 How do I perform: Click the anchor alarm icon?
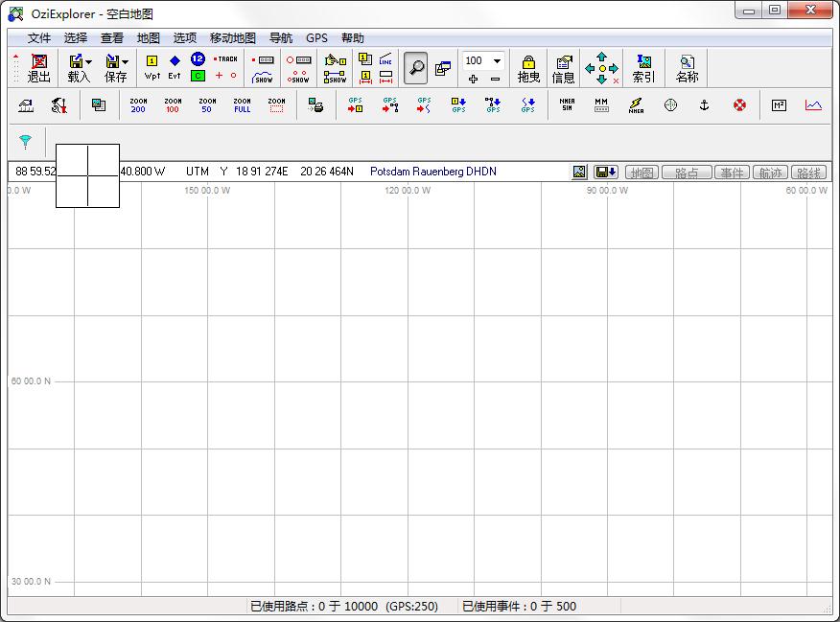tap(704, 105)
